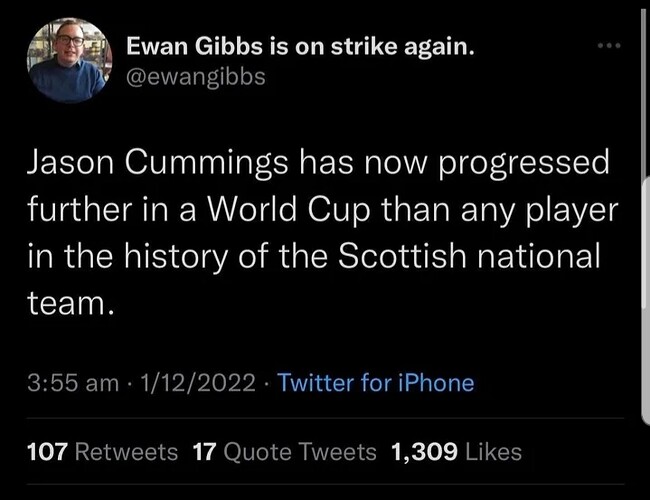The width and height of the screenshot is (650, 500).
Task: Click the word "progressed" in the tweet
Action: tap(524, 164)
